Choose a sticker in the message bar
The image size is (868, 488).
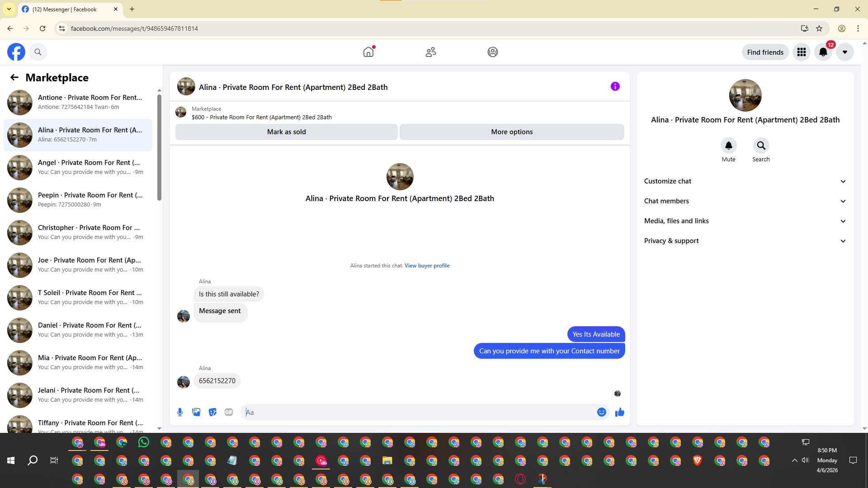(x=212, y=412)
